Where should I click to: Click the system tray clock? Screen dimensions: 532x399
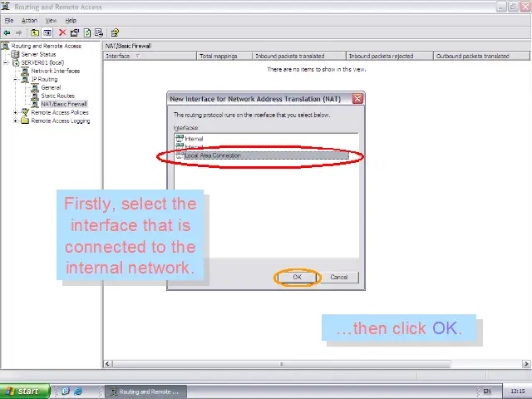coord(517,392)
